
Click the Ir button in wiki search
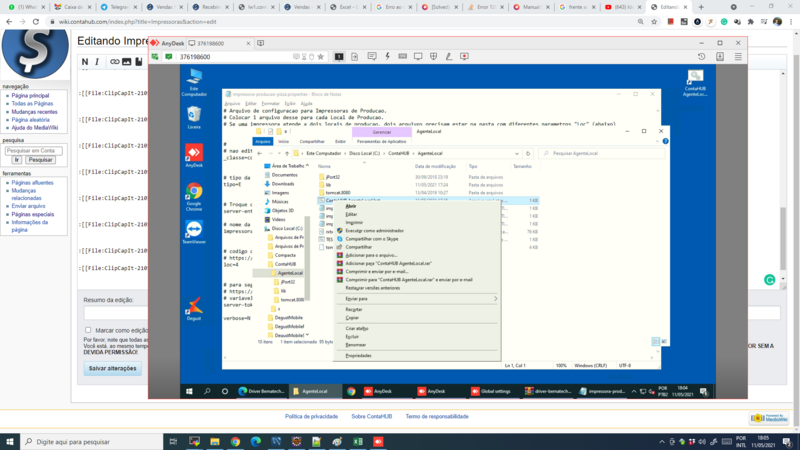point(17,160)
